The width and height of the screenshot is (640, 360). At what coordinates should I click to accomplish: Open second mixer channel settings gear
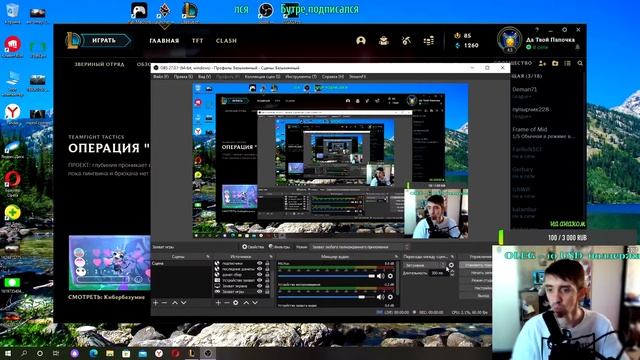pyautogui.click(x=390, y=297)
